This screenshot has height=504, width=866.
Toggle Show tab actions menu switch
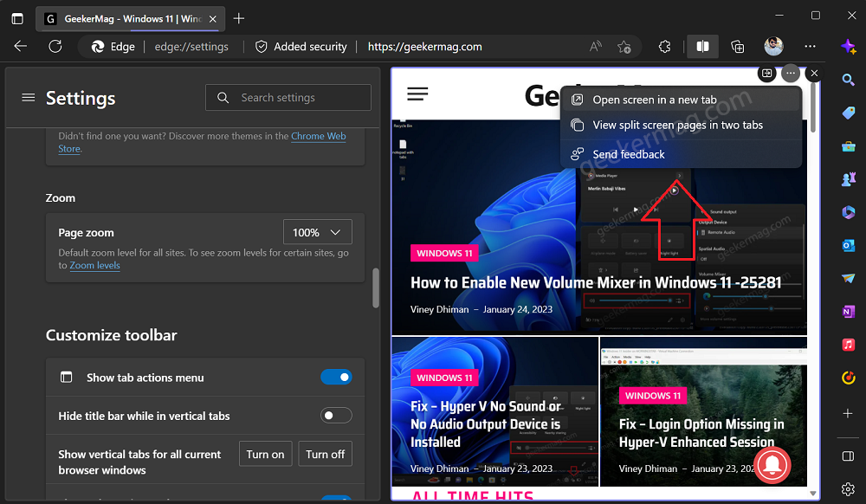pyautogui.click(x=336, y=377)
